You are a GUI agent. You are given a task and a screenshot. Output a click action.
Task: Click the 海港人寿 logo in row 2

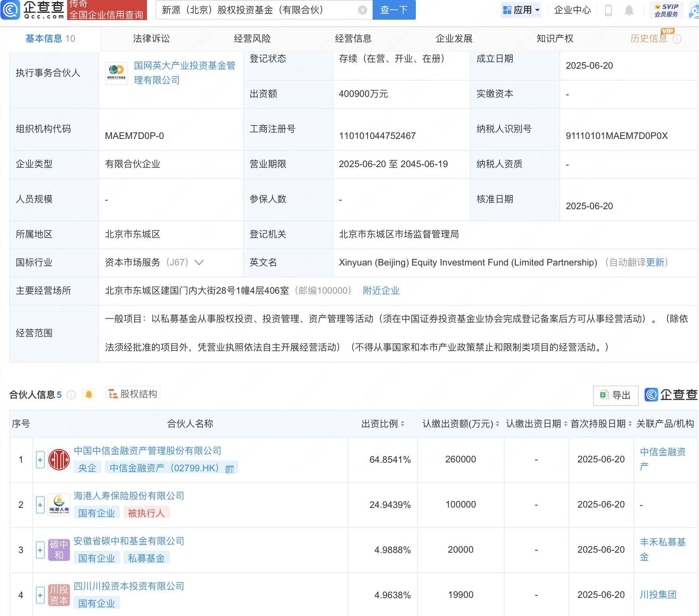point(59,505)
